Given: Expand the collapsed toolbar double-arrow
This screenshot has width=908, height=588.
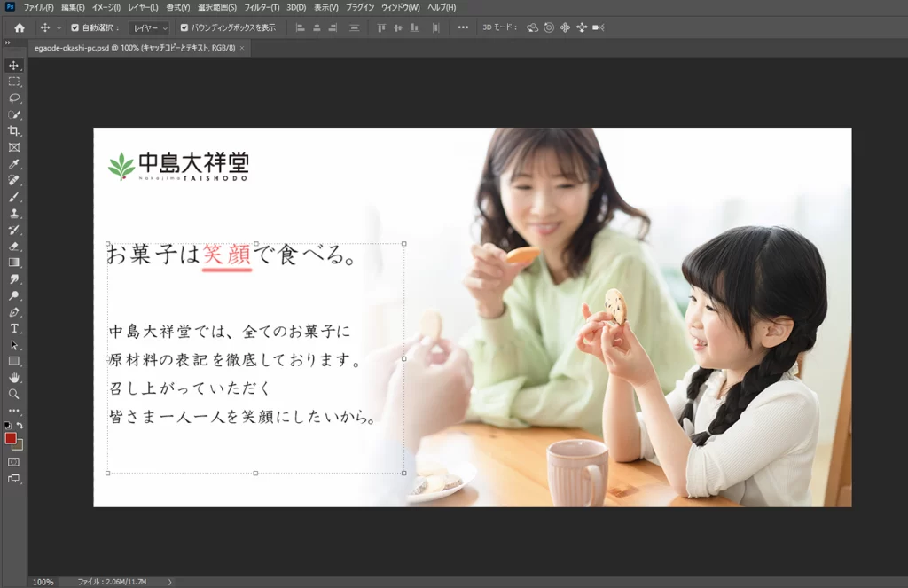Looking at the screenshot, I should tap(8, 42).
